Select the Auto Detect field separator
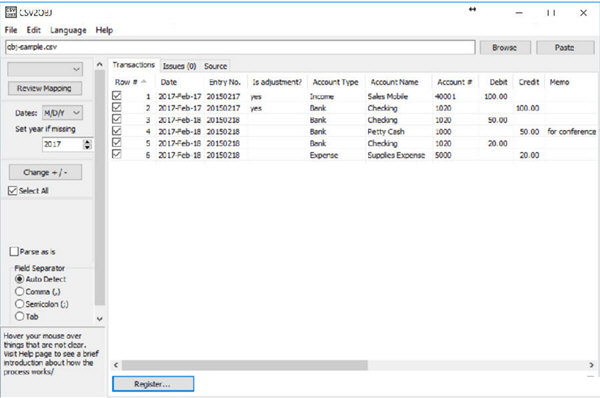The image size is (600, 398). (x=41, y=279)
